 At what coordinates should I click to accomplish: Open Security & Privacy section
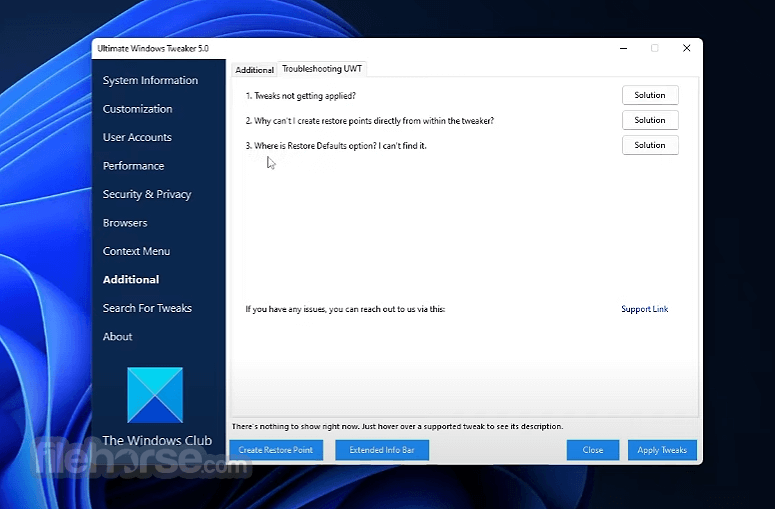point(147,194)
